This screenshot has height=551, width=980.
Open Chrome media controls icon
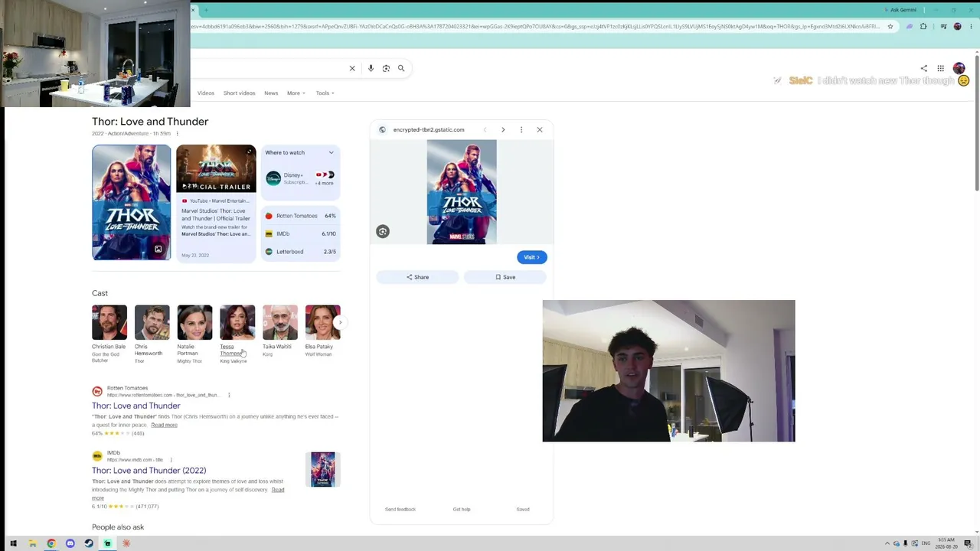pos(943,27)
